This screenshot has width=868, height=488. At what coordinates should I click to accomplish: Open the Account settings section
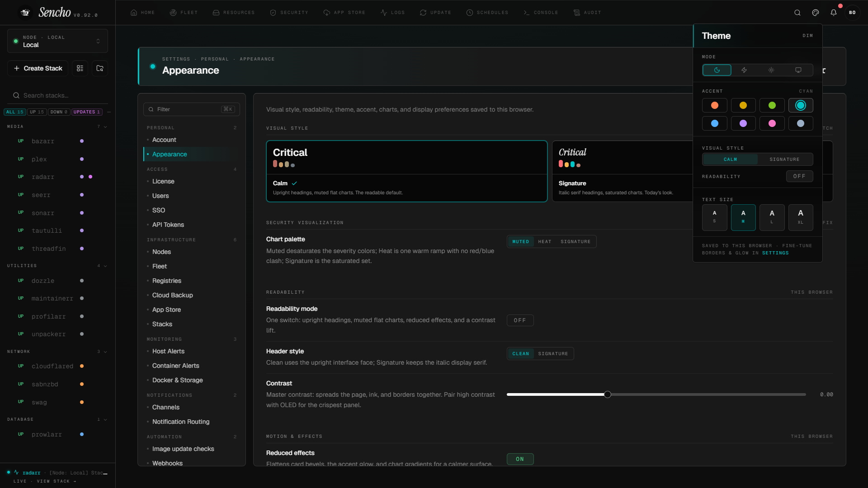pos(164,140)
